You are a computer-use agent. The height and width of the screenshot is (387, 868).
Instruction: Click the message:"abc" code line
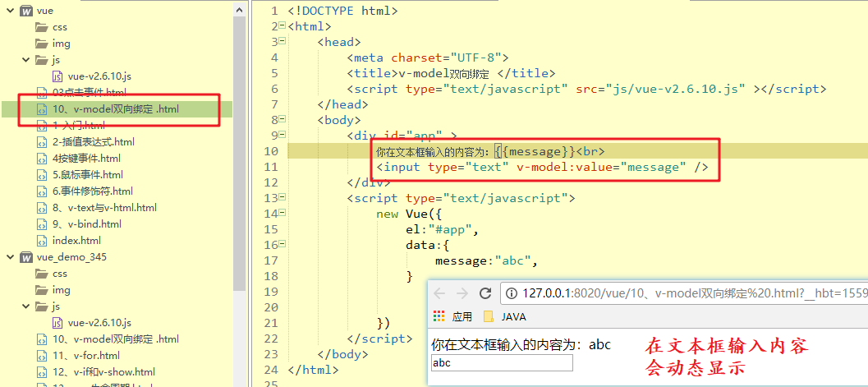487,260
